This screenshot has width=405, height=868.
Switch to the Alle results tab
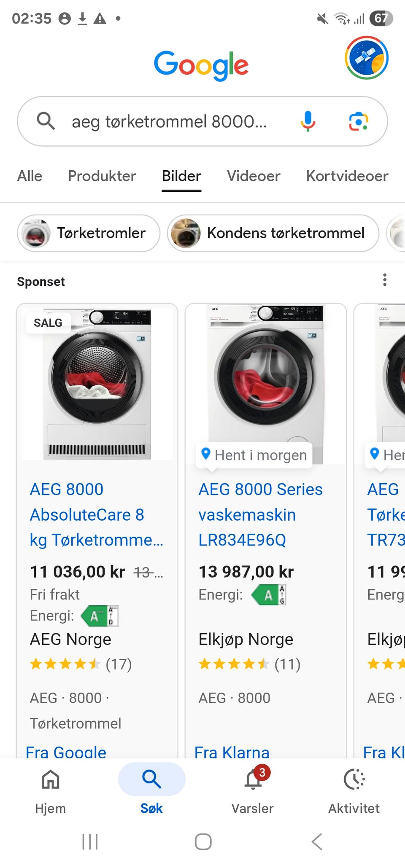click(30, 176)
